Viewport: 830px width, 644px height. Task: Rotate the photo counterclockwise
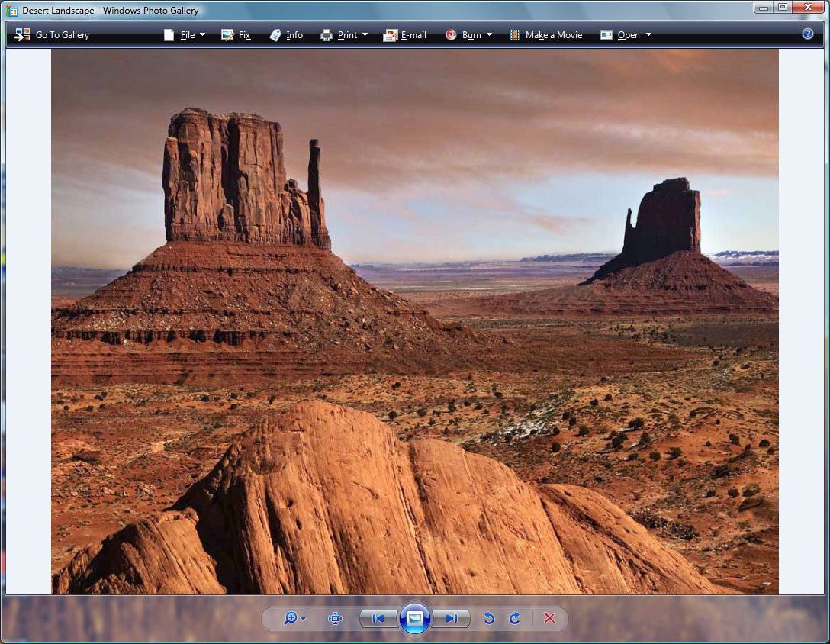pyautogui.click(x=489, y=618)
